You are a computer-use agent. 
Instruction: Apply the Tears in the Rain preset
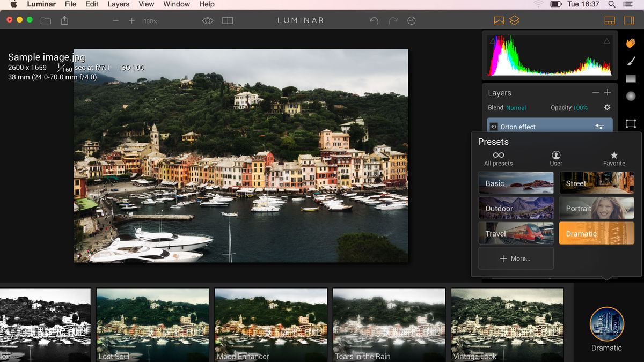[x=389, y=324]
